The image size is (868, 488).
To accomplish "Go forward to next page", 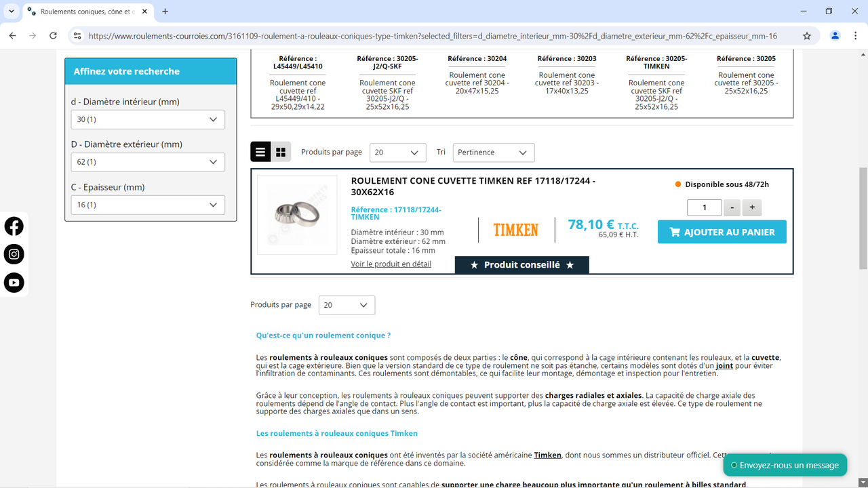I will point(33,36).
